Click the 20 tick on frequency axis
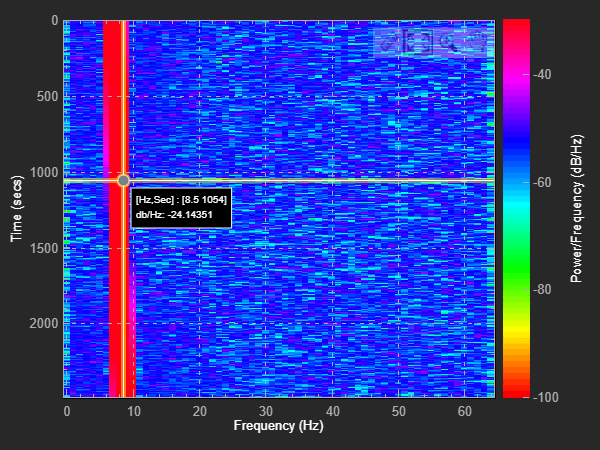This screenshot has height=450, width=600. (x=199, y=411)
